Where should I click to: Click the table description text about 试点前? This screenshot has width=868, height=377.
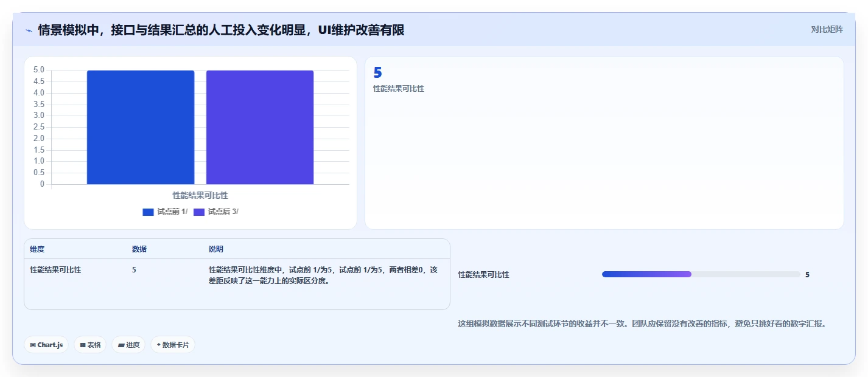tap(323, 275)
